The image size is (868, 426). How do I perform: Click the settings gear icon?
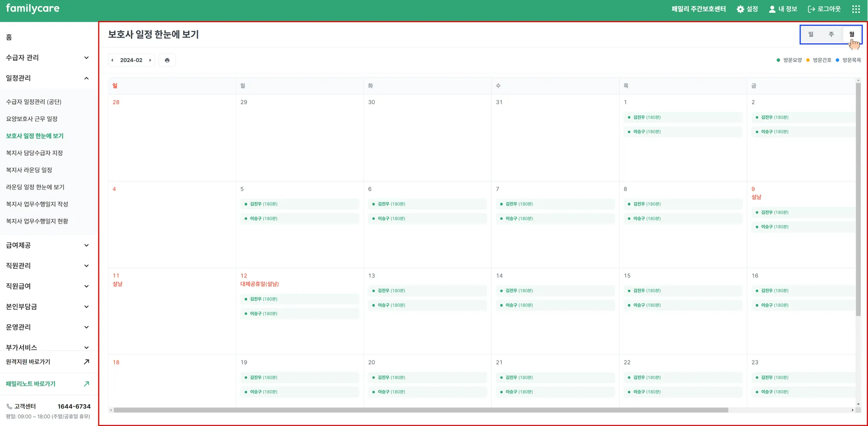tap(740, 9)
